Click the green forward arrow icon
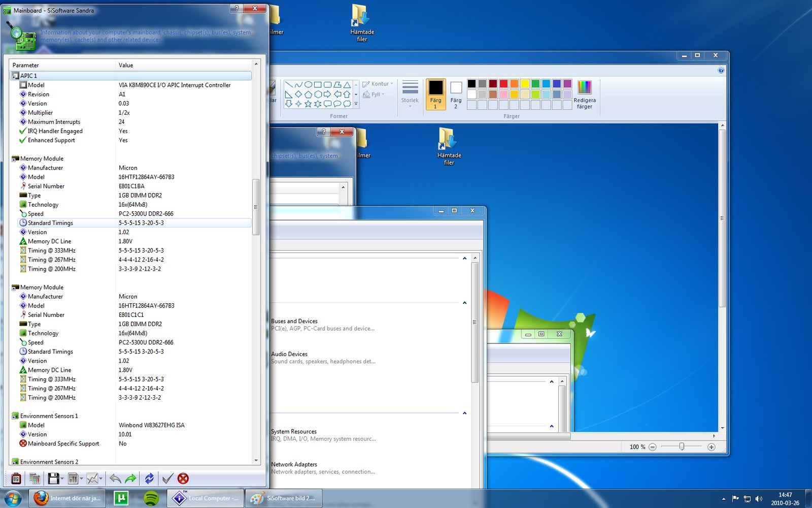The width and height of the screenshot is (812, 508). pyautogui.click(x=130, y=479)
